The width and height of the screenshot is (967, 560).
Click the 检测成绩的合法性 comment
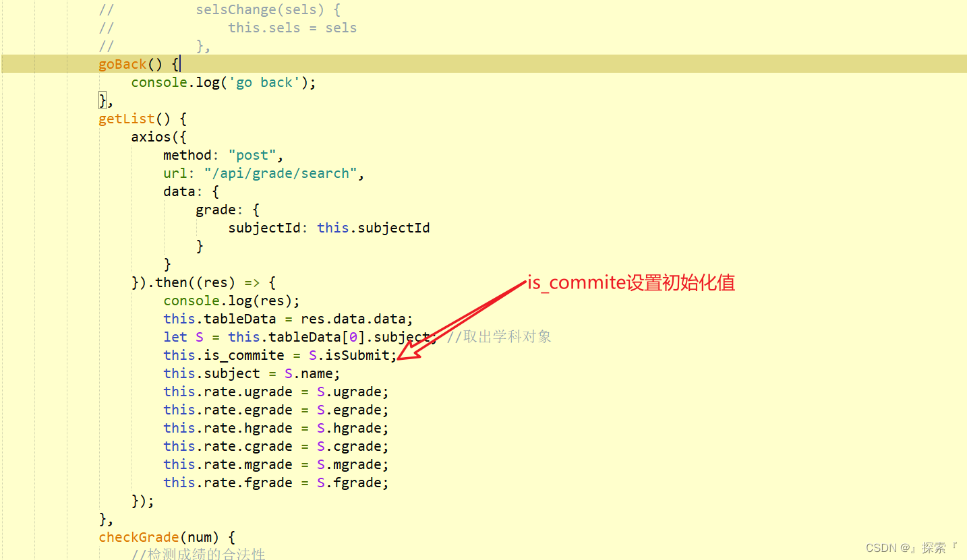click(x=198, y=554)
